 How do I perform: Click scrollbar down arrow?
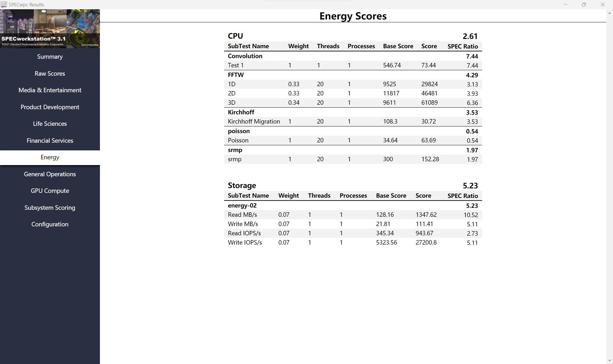[x=609, y=361]
